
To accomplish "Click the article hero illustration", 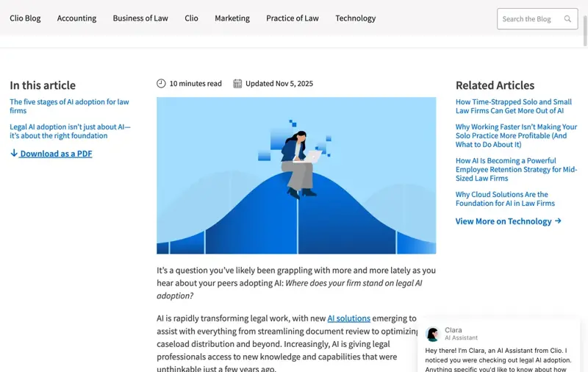I will [x=296, y=176].
